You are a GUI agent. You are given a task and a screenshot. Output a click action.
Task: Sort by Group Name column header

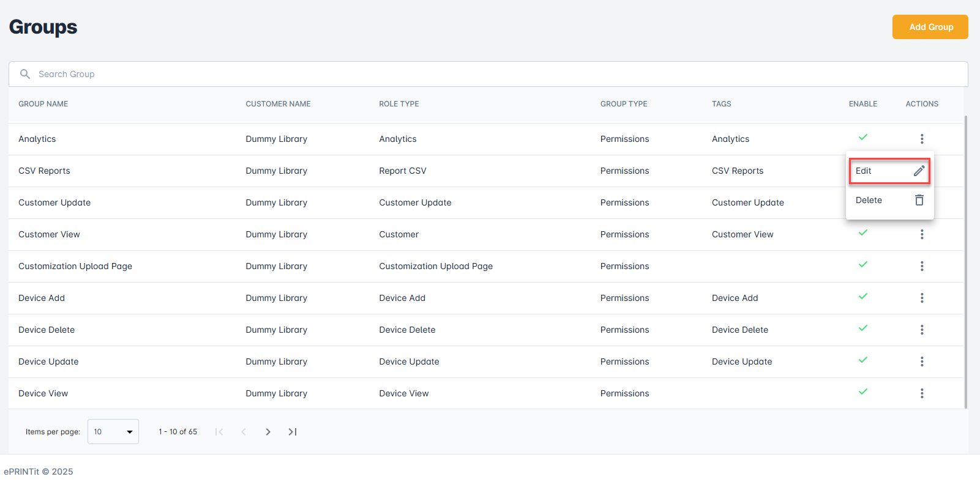tap(43, 104)
